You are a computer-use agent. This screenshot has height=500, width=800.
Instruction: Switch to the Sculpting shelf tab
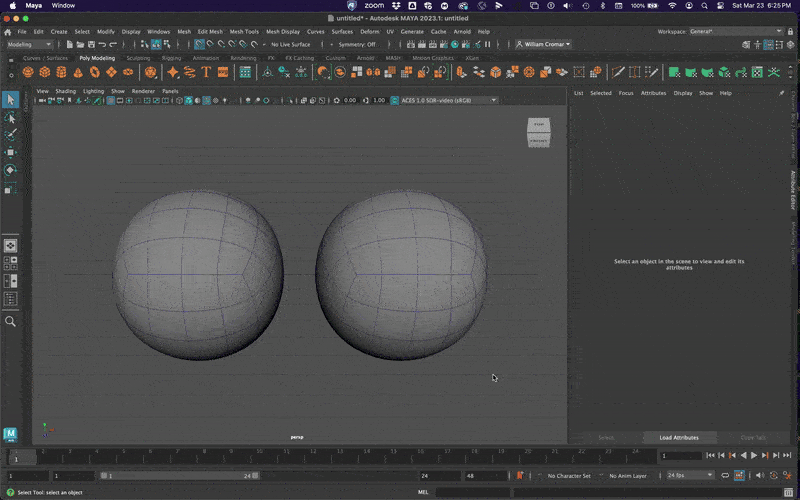pyautogui.click(x=138, y=58)
